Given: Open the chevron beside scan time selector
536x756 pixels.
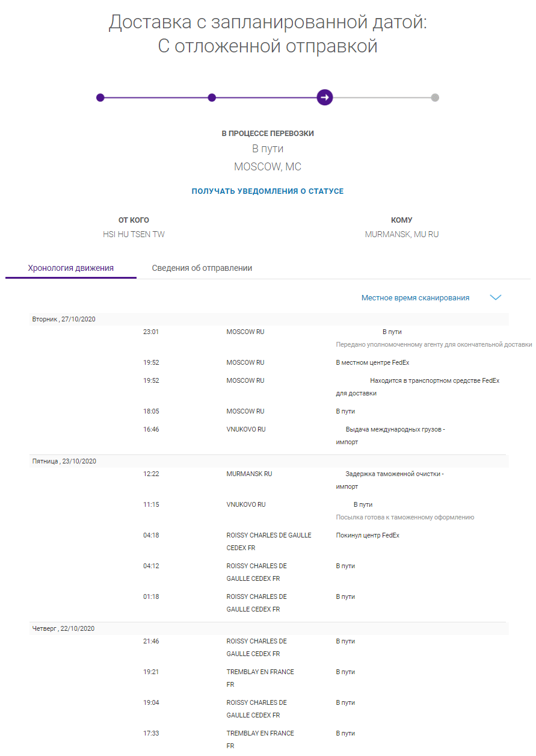Looking at the screenshot, I should click(x=495, y=297).
